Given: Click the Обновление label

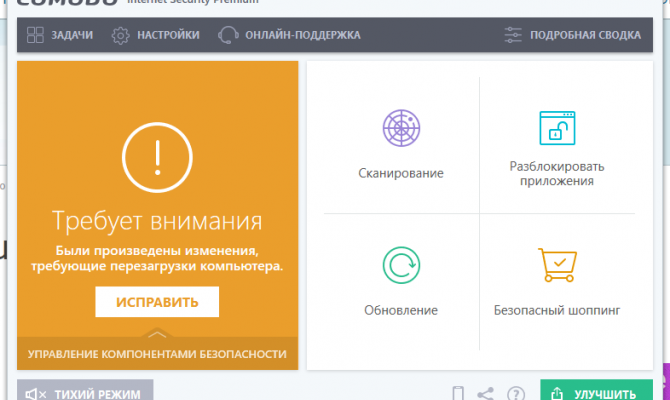Looking at the screenshot, I should click(401, 310).
